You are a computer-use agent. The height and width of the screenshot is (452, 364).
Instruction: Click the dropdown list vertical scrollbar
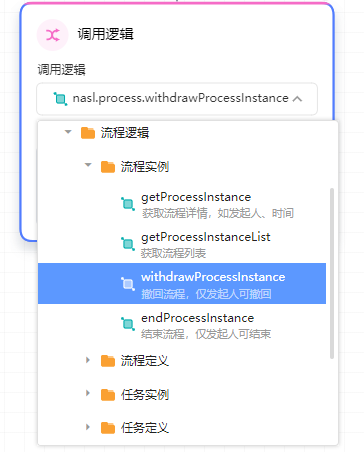click(332, 273)
